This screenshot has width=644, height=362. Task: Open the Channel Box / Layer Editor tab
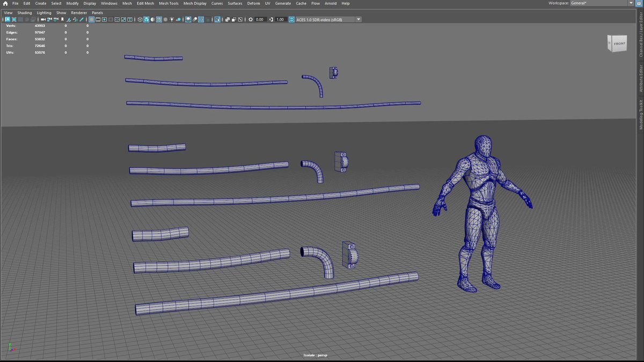(x=640, y=33)
